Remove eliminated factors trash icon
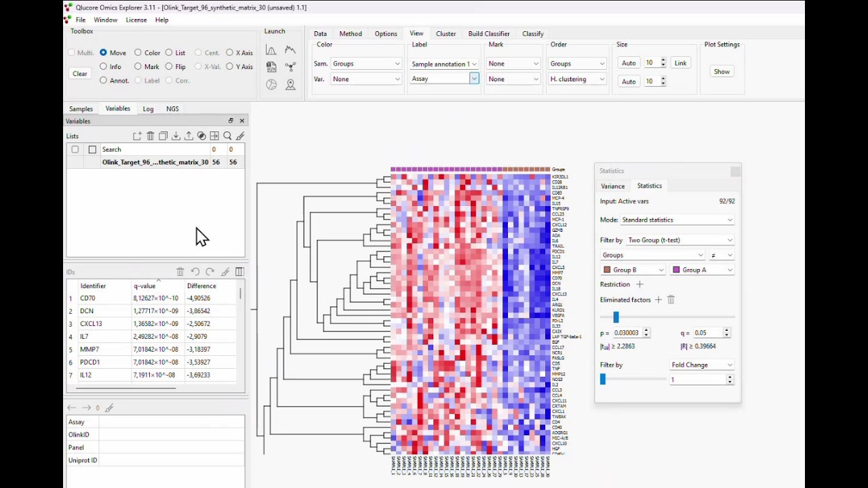This screenshot has height=488, width=868. click(671, 300)
